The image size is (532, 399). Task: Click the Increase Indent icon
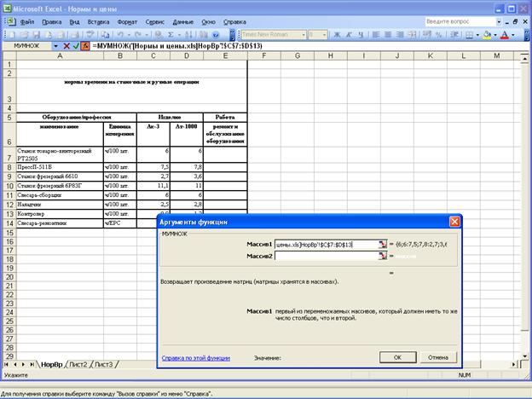coord(454,35)
